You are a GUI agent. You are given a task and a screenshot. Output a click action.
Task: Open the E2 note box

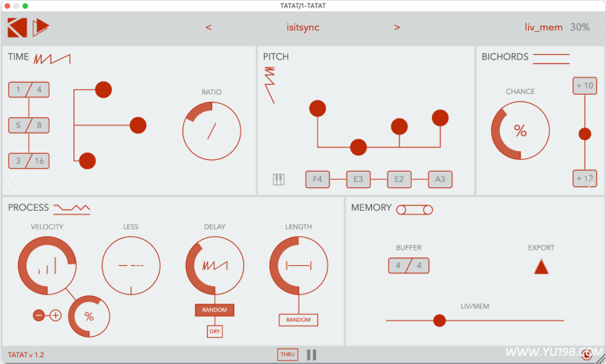[x=399, y=179]
